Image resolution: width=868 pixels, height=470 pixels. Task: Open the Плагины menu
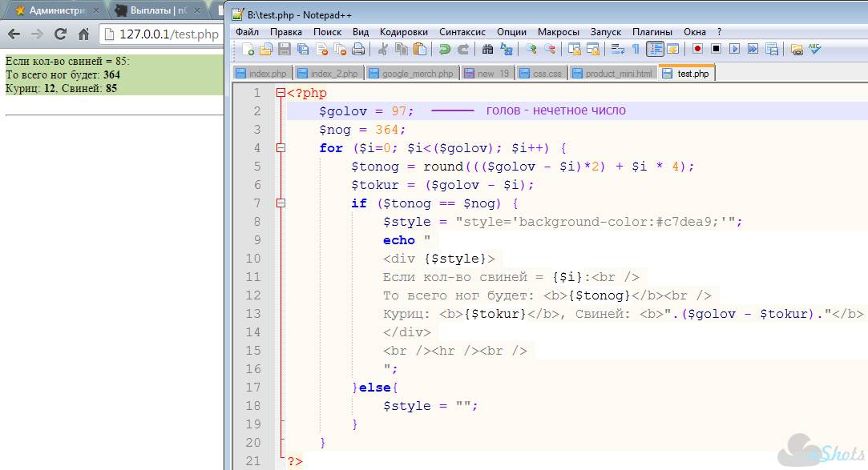(x=652, y=32)
